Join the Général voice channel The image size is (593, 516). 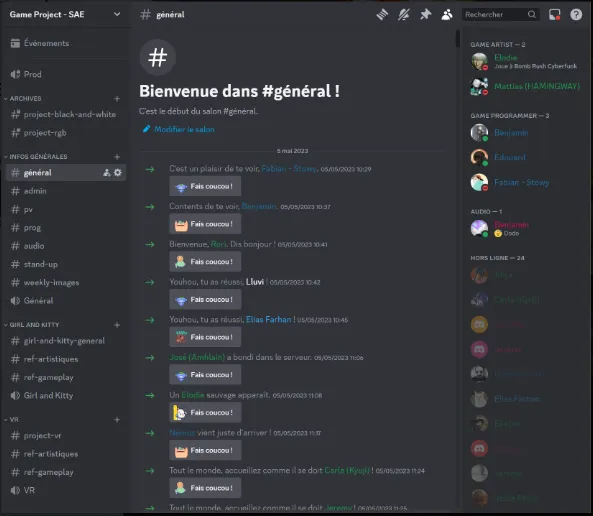pyautogui.click(x=65, y=301)
